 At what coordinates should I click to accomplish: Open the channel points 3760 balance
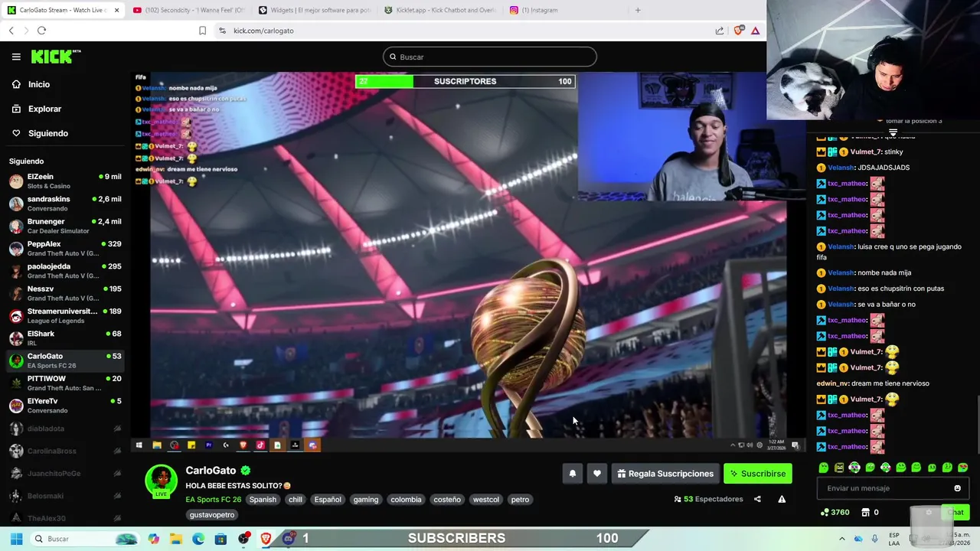[835, 512]
